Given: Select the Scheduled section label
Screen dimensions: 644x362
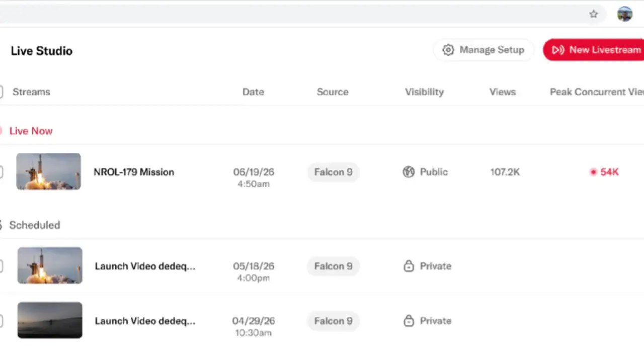Looking at the screenshot, I should [x=35, y=225].
